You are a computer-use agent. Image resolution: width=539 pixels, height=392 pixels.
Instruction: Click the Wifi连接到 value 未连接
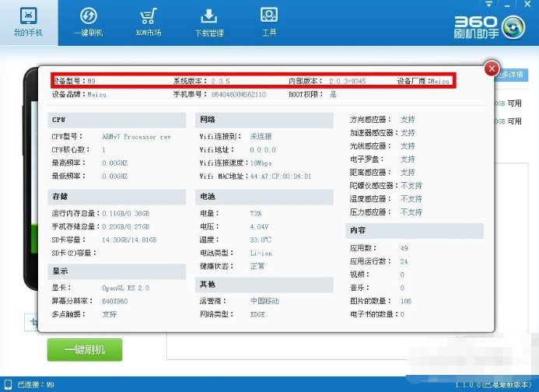pos(261,137)
